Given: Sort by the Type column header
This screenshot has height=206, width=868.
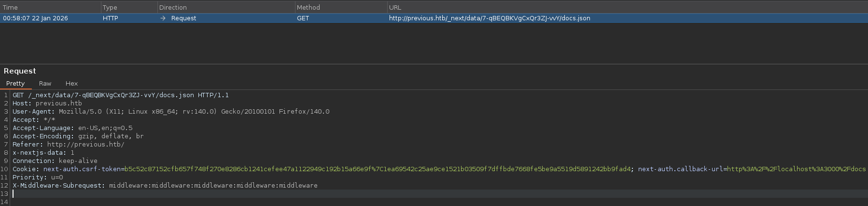Looking at the screenshot, I should (x=110, y=7).
